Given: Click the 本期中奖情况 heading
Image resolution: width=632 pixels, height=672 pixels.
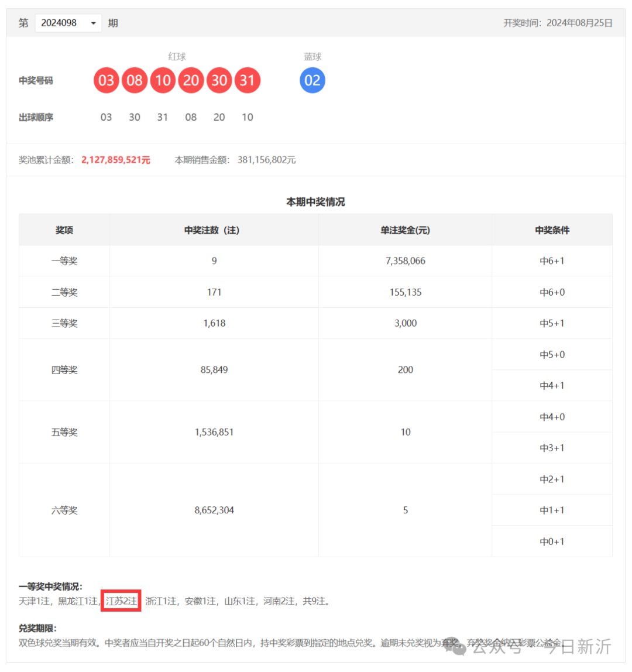Looking at the screenshot, I should (315, 202).
